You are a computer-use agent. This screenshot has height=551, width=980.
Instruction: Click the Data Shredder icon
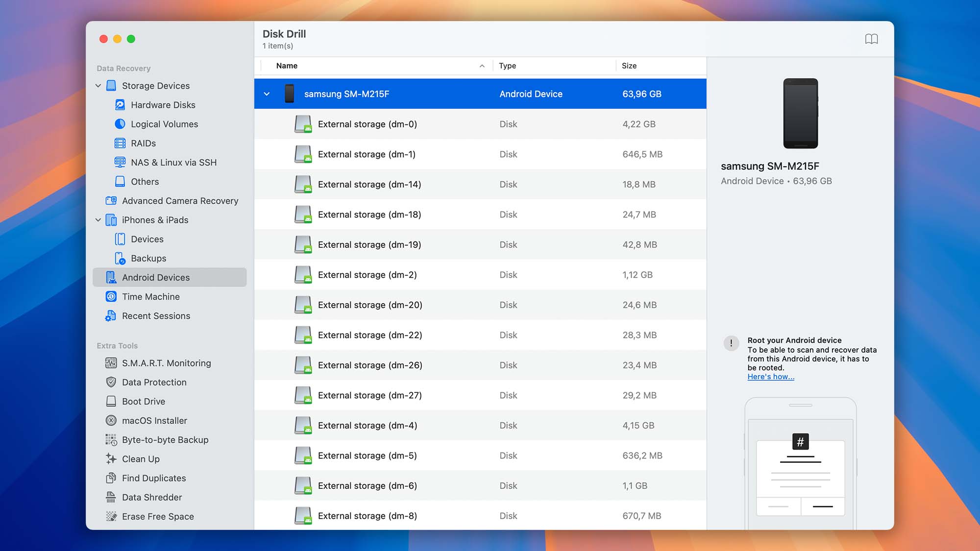click(x=111, y=497)
